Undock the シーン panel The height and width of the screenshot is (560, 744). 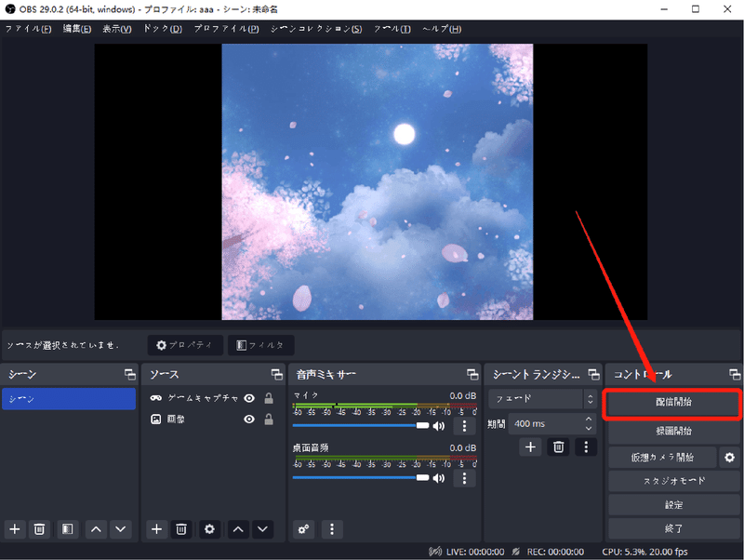click(130, 375)
